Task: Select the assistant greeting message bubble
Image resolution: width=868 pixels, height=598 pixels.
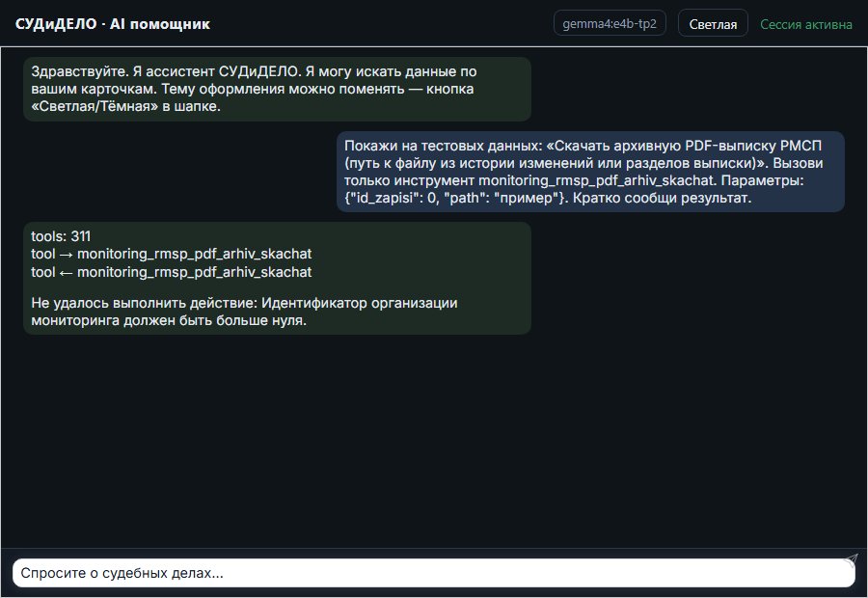Action: pyautogui.click(x=277, y=89)
